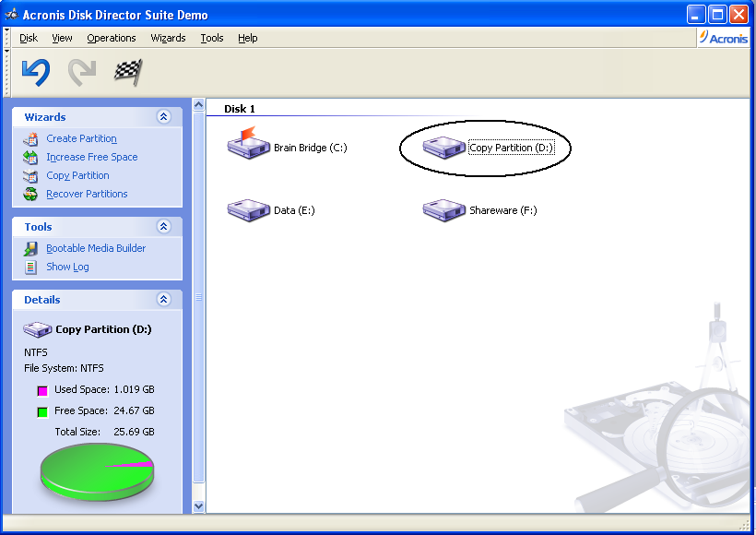This screenshot has height=535, width=756.
Task: Collapse the Tools panel
Action: click(x=164, y=226)
